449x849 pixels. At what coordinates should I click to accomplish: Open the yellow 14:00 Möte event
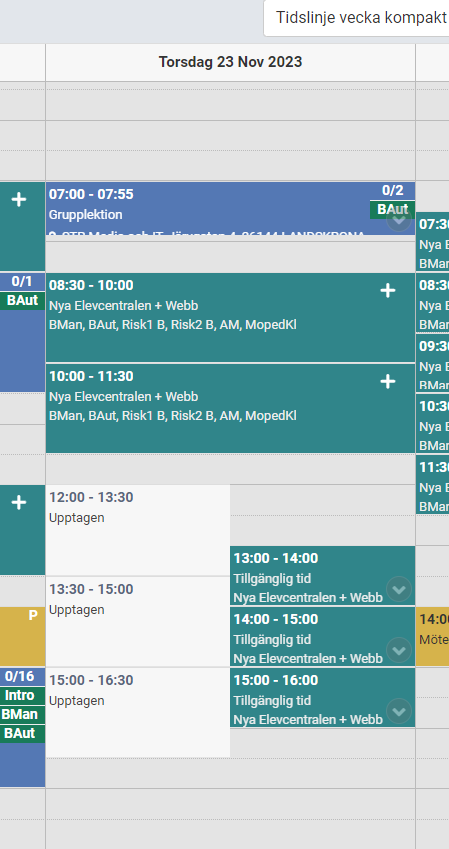432,636
